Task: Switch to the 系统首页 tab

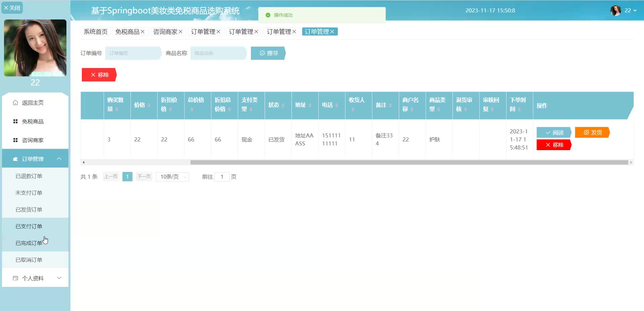Action: (x=96, y=32)
